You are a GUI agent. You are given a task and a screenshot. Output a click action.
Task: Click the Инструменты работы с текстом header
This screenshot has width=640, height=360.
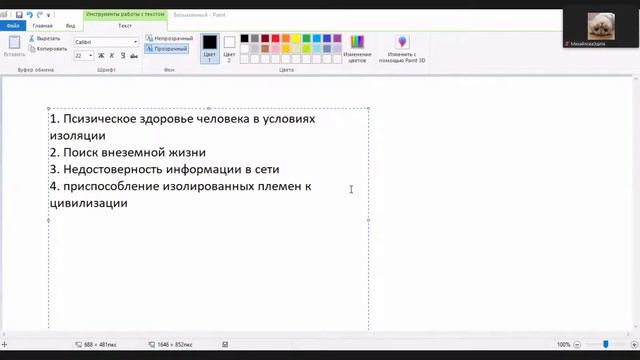(125, 14)
